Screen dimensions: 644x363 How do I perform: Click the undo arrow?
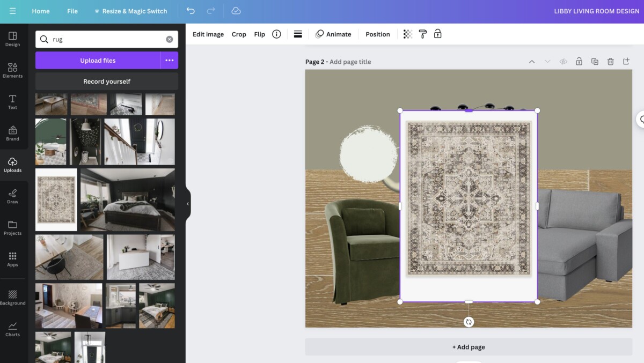pyautogui.click(x=191, y=11)
